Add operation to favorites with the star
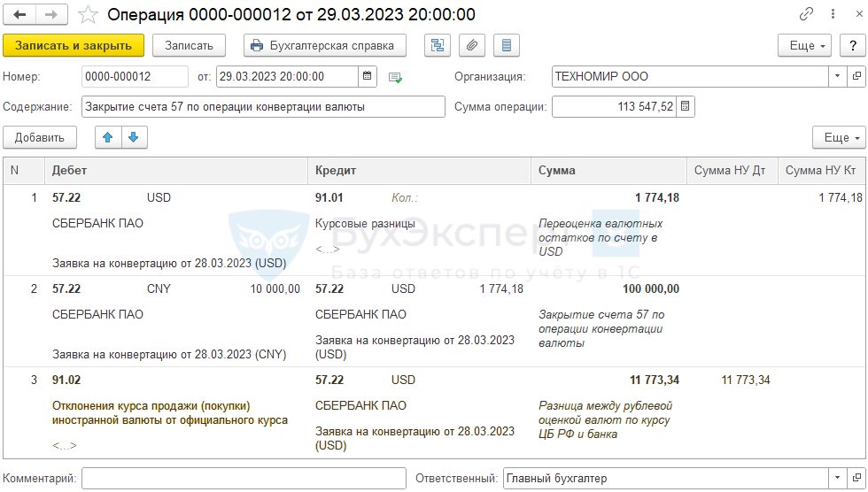Image resolution: width=868 pixels, height=492 pixels. (88, 14)
